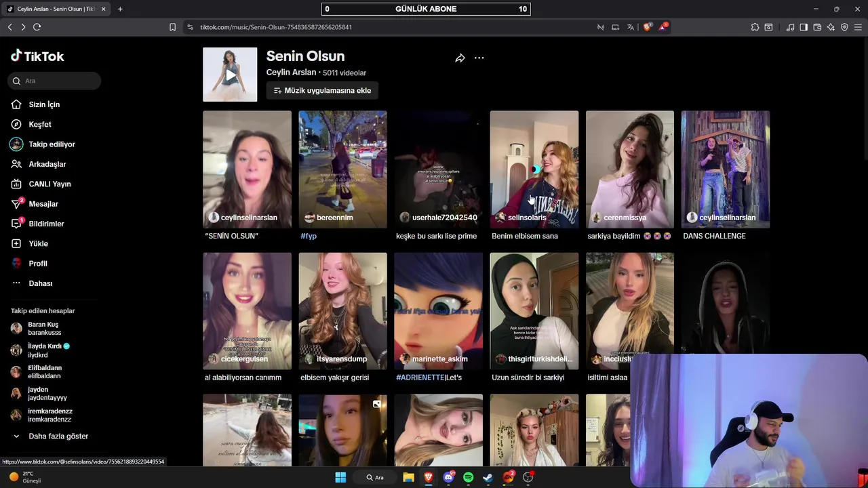Click the bookmark icon in address bar

172,27
